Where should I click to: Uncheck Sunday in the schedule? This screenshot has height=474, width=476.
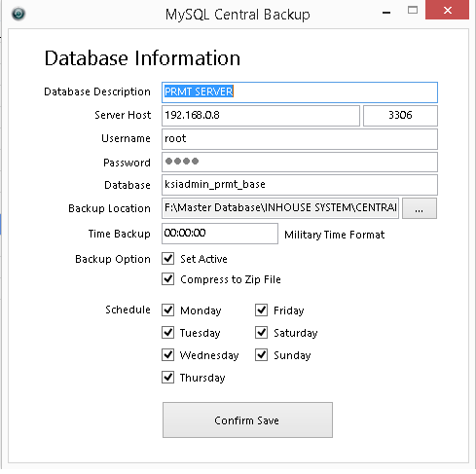pos(262,354)
